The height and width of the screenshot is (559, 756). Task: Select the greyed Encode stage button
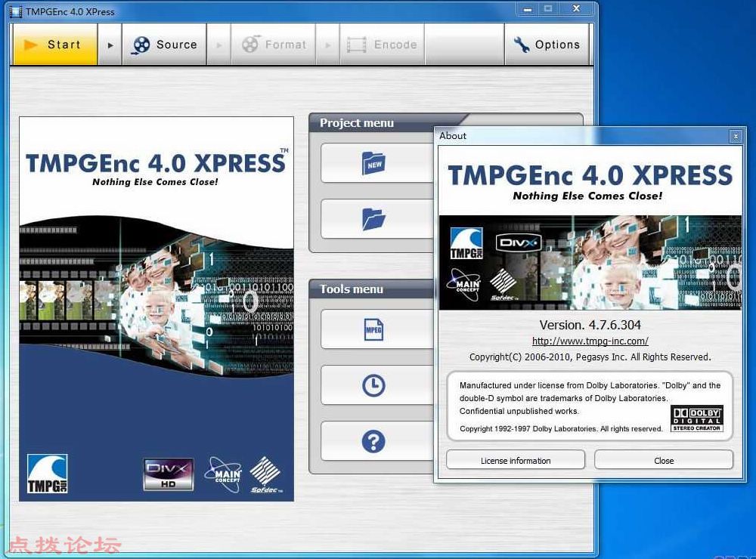383,45
